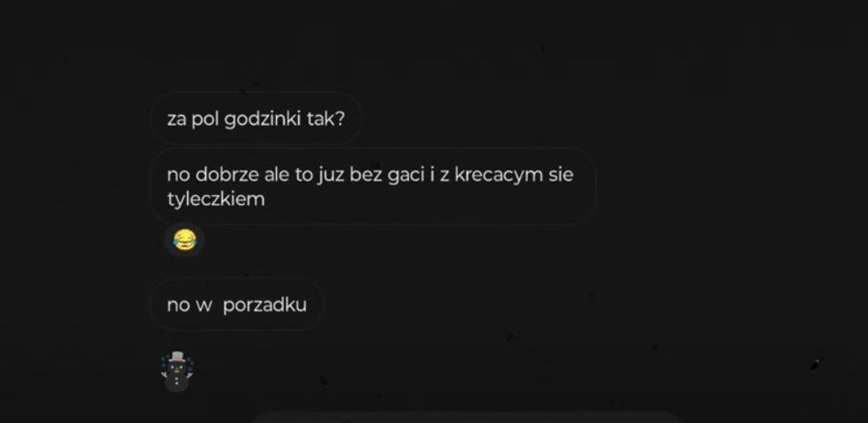
Task: Select the message ending with "tyleczkiem"
Action: click(374, 186)
